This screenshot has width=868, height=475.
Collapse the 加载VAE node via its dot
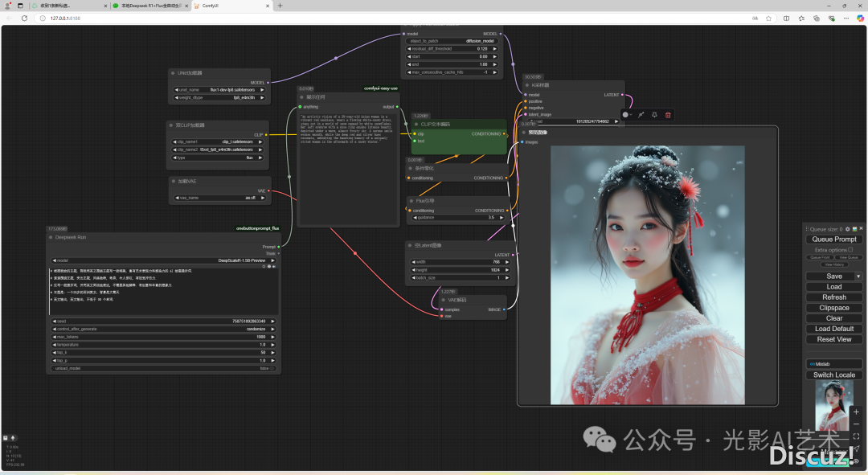pyautogui.click(x=174, y=181)
